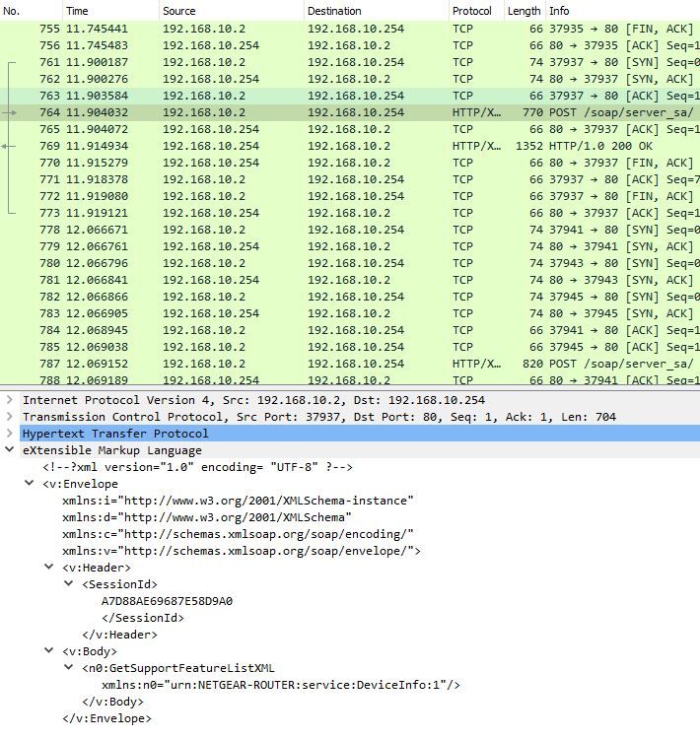Collapse the n0:GetSupportFeatureListXML node
Screen dimensions: 700x740
point(68,667)
